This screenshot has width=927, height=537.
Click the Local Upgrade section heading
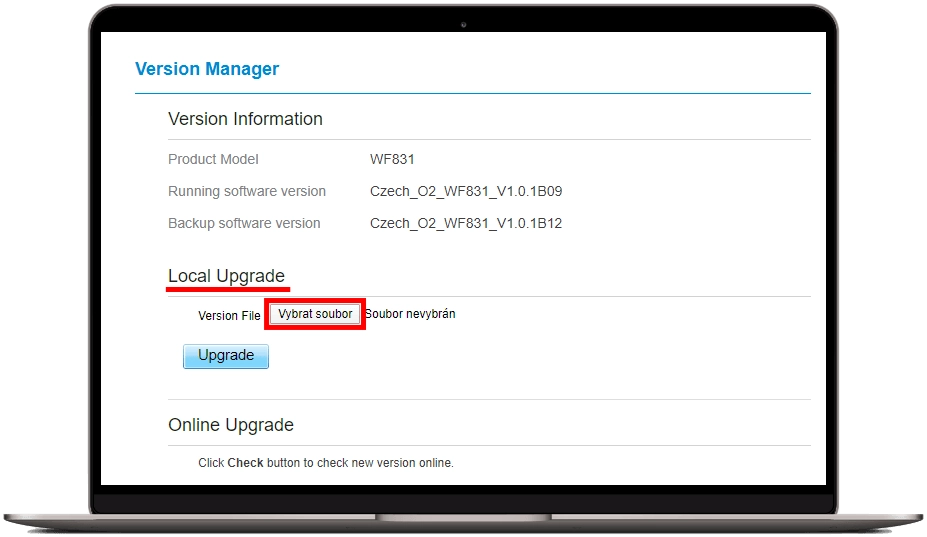[x=226, y=276]
